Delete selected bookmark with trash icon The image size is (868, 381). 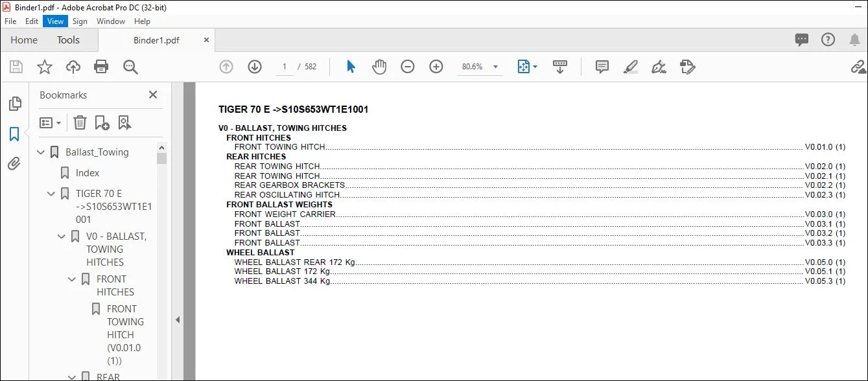80,122
